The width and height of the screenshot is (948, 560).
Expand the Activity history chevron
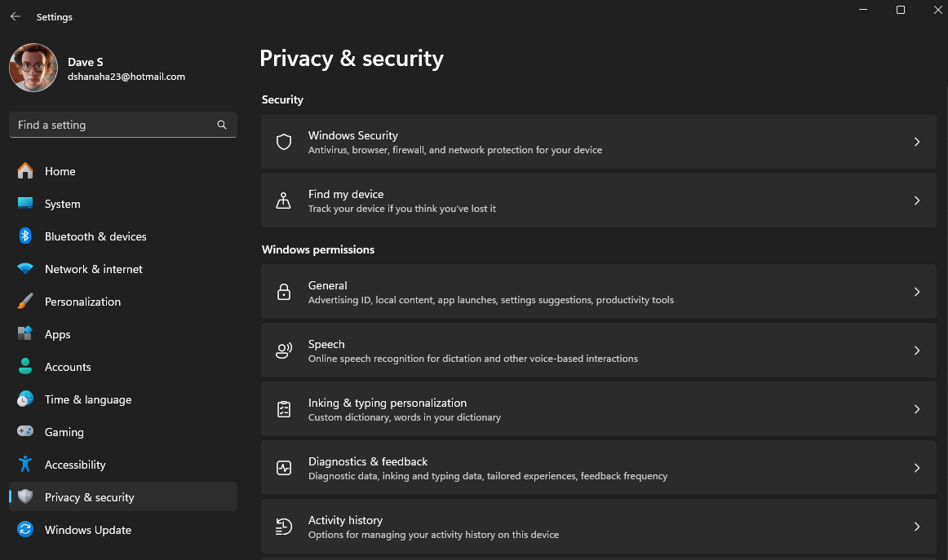[x=916, y=526]
